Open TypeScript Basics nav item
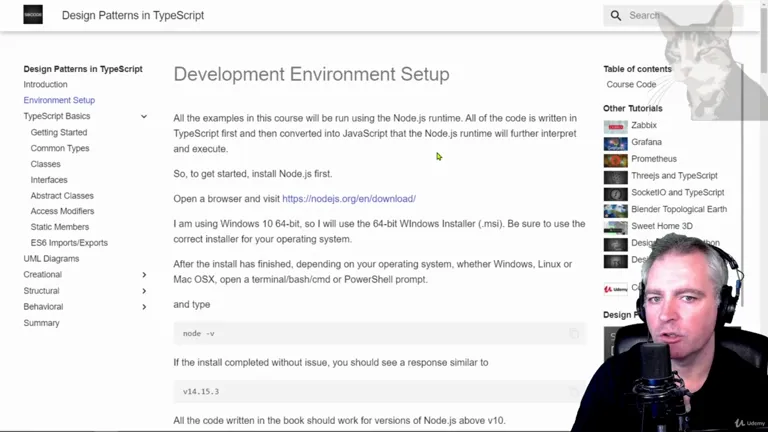 tap(57, 116)
